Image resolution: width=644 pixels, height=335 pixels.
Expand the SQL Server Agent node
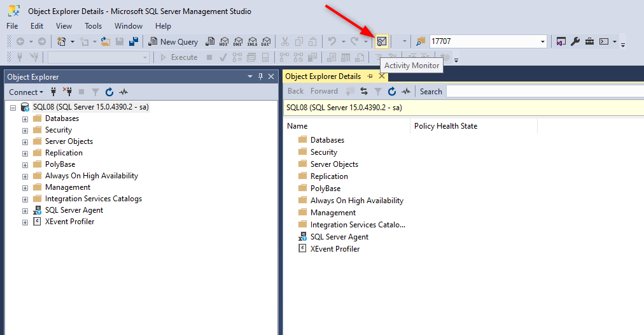25,211
